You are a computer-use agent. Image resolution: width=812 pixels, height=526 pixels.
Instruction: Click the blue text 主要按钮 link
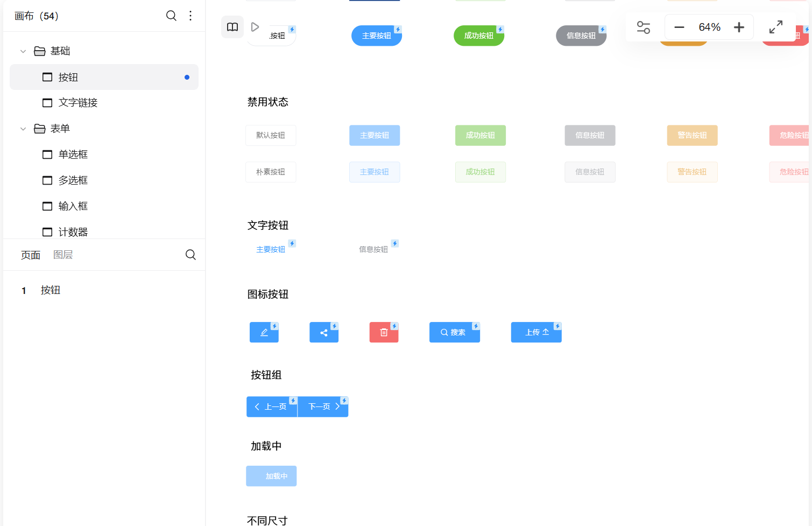pyautogui.click(x=271, y=249)
